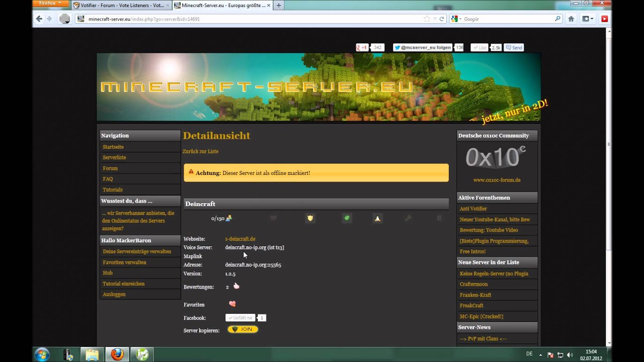Click the address bar URL field

(252, 19)
